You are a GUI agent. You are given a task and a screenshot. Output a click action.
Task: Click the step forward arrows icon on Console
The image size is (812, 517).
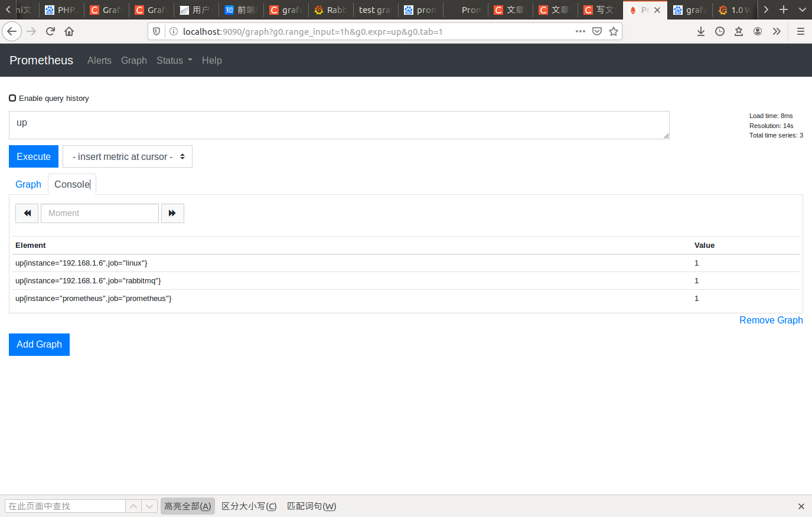(172, 213)
